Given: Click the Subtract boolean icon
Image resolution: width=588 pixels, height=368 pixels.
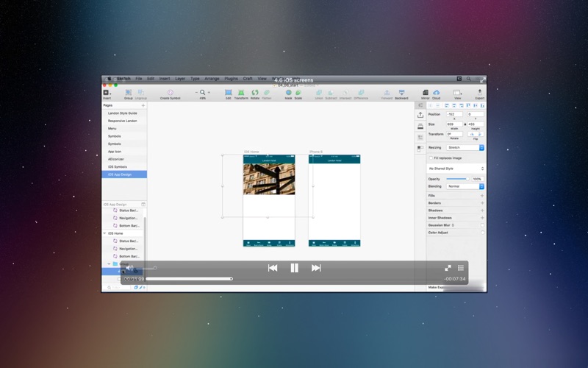Looking at the screenshot, I should point(331,94).
